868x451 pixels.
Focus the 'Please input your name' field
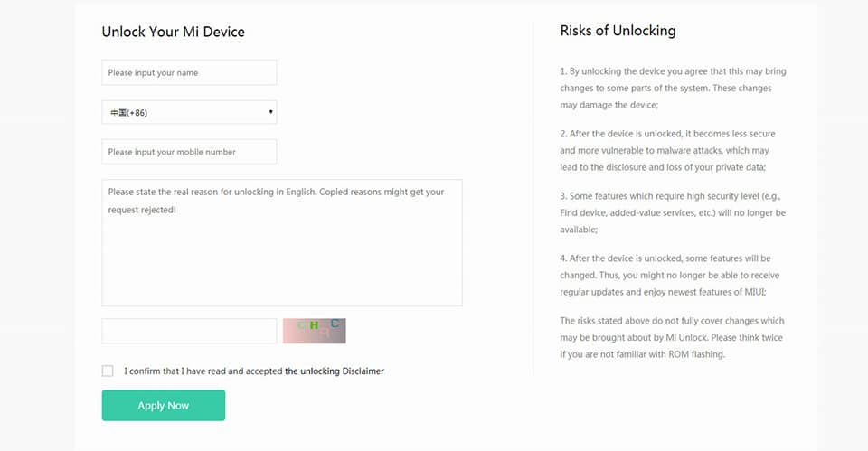click(x=189, y=72)
